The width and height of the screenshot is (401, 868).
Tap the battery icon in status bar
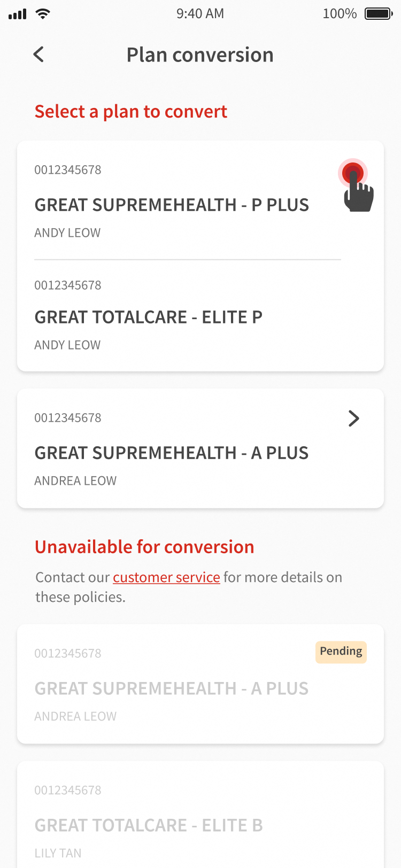(379, 14)
